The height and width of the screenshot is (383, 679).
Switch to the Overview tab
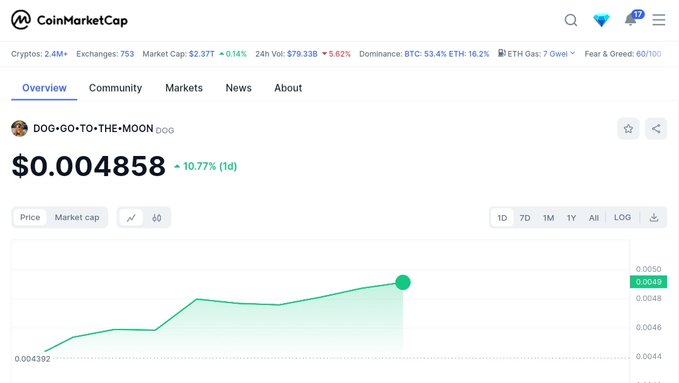(44, 88)
